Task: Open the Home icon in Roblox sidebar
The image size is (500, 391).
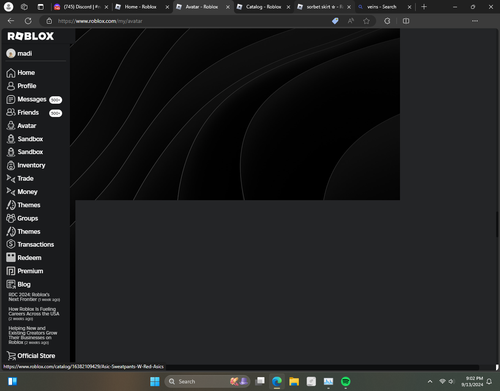Action: pos(11,73)
